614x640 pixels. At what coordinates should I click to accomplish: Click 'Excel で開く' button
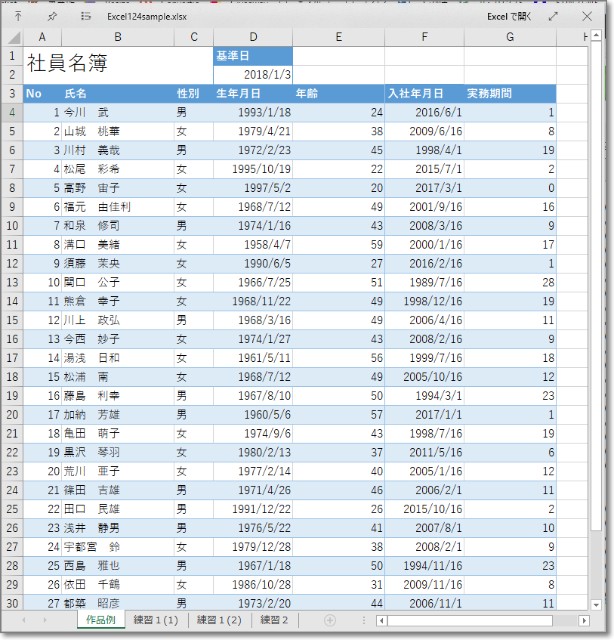pos(509,16)
